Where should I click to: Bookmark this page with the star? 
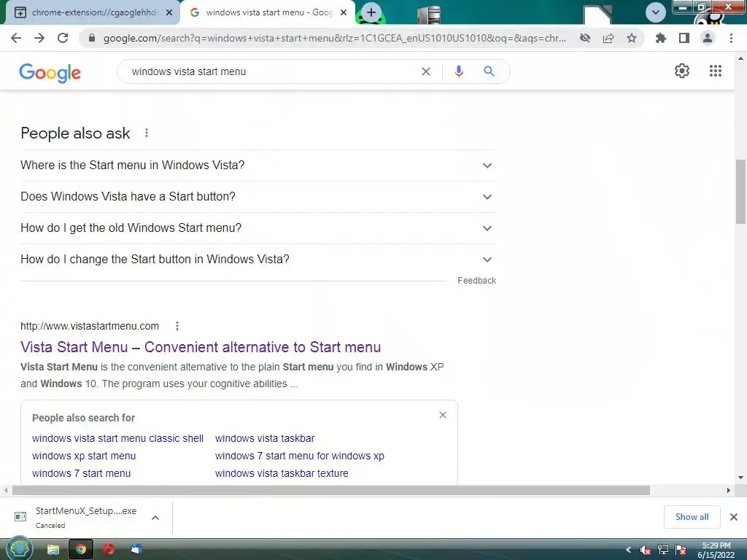pos(632,38)
